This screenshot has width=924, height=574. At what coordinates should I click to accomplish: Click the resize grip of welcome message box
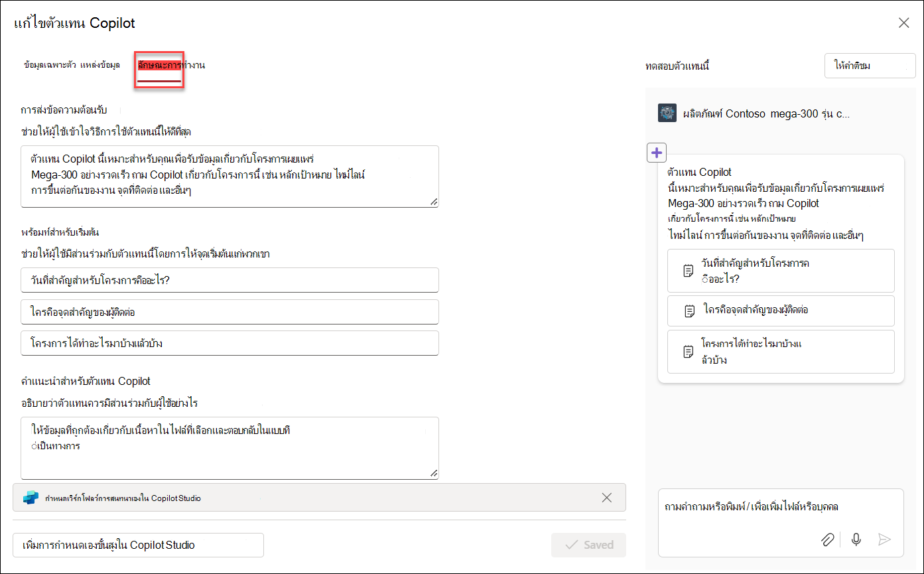tap(434, 202)
